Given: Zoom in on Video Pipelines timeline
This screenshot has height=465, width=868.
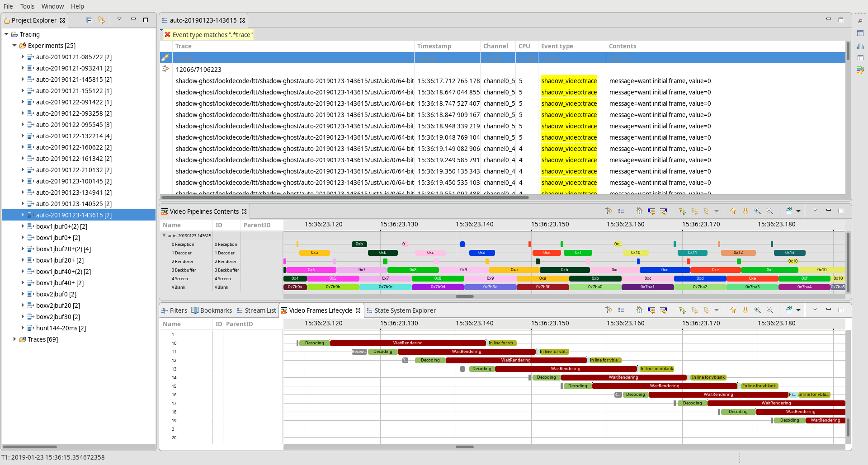Looking at the screenshot, I should click(758, 211).
